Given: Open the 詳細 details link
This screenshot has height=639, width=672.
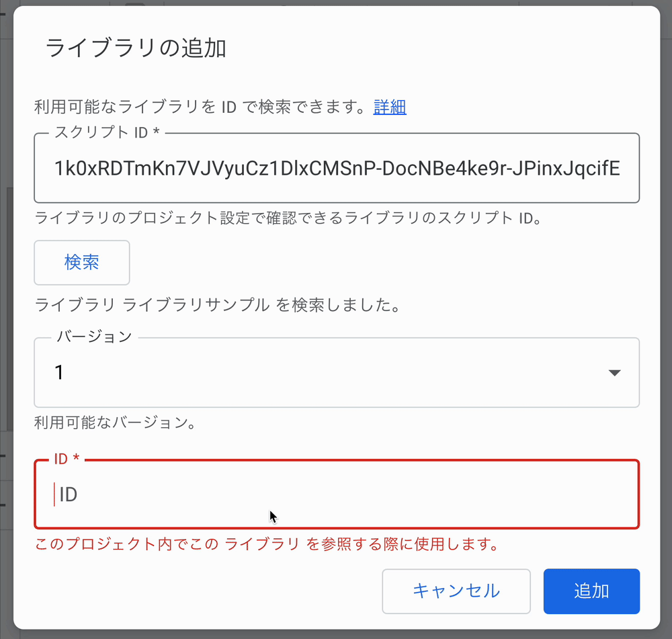Looking at the screenshot, I should coord(390,107).
